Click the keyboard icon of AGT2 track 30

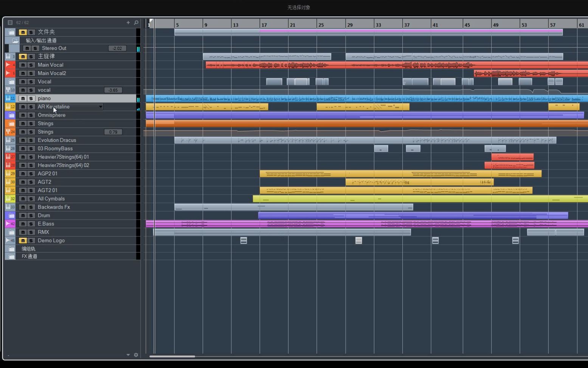click(x=8, y=182)
